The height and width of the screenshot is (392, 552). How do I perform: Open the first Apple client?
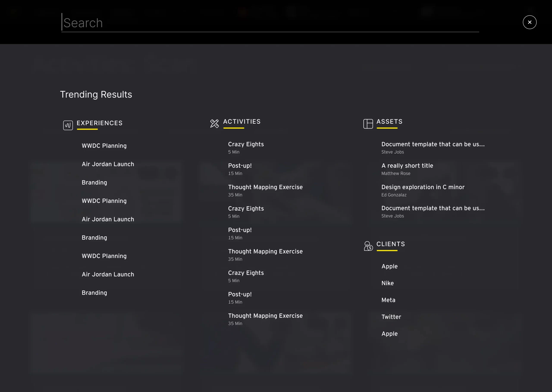[x=389, y=266]
